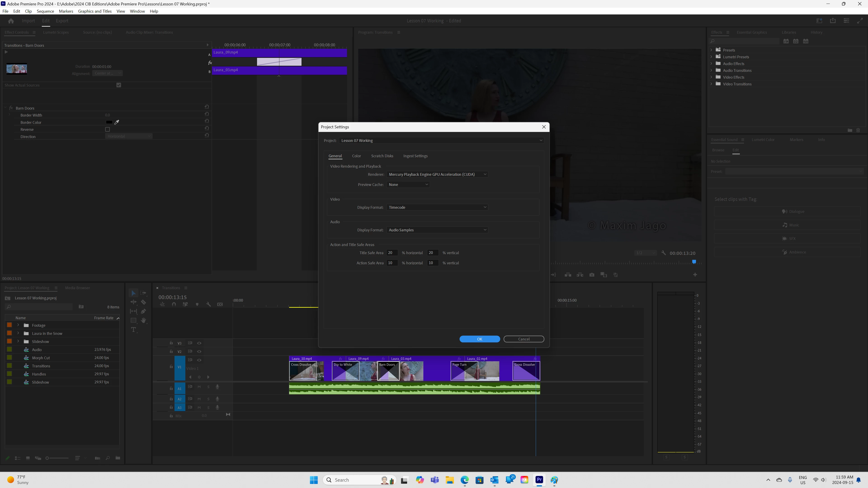Click the black Border Color swatch
Viewport: 868px width, 488px height.
pyautogui.click(x=109, y=122)
